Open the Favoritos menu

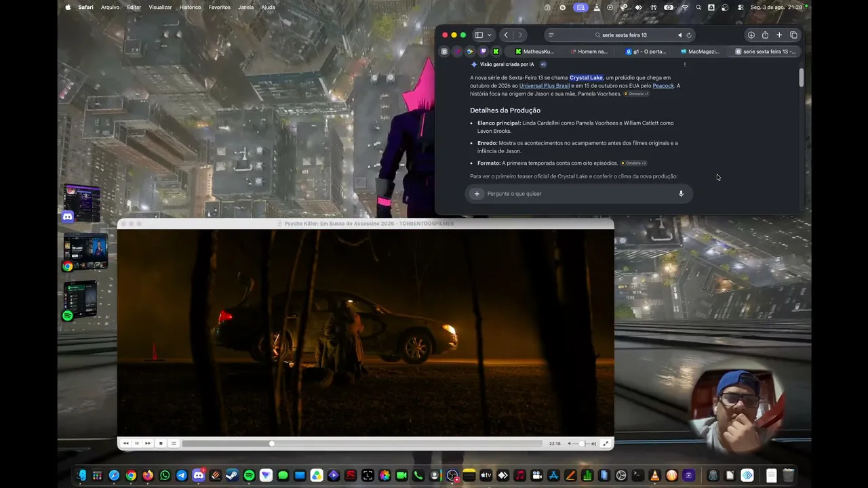(220, 7)
